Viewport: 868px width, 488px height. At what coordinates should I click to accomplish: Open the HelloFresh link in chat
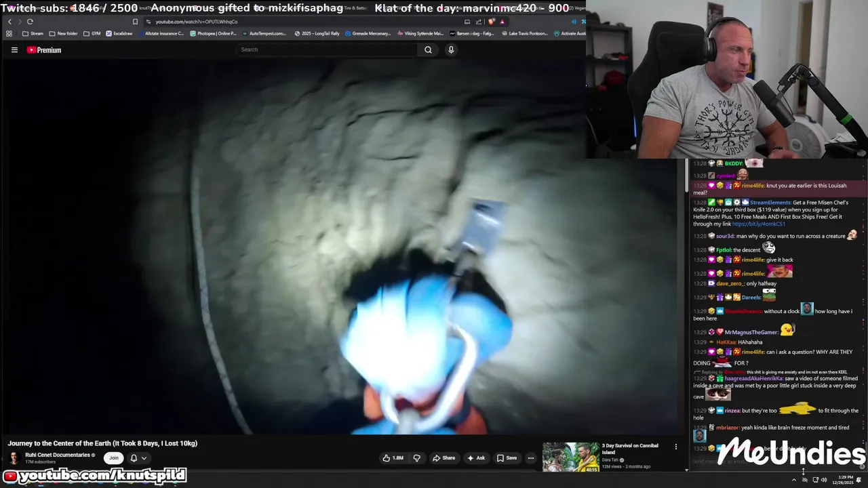(x=758, y=224)
